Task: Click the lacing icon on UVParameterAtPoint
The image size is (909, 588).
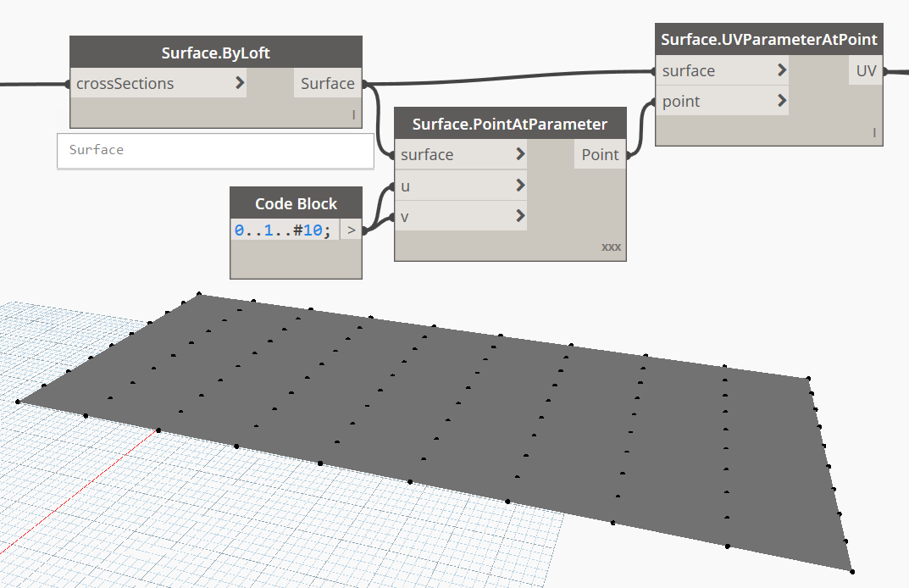Action: point(873,132)
